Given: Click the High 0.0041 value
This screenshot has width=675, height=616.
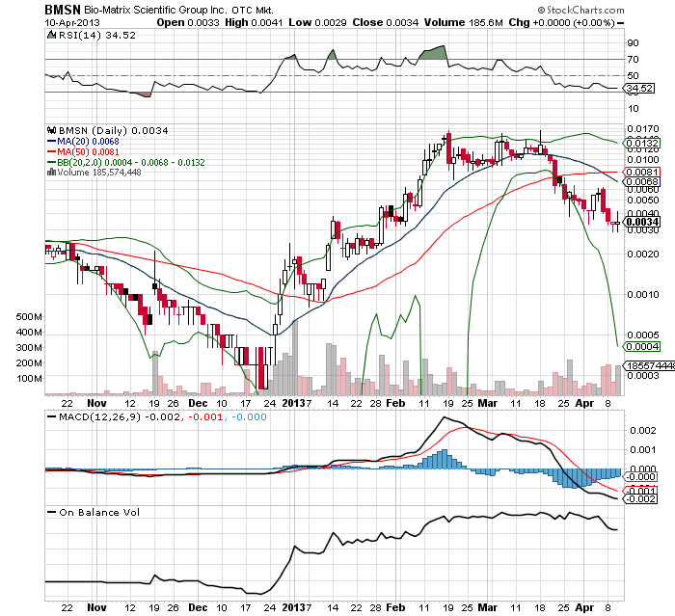Looking at the screenshot, I should (x=254, y=22).
